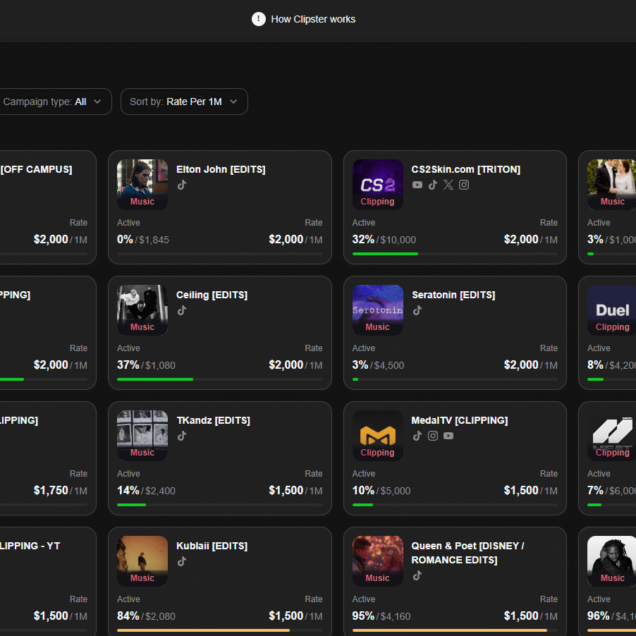Click the Ceiling 37% progress bar
The image size is (636, 636).
click(220, 379)
